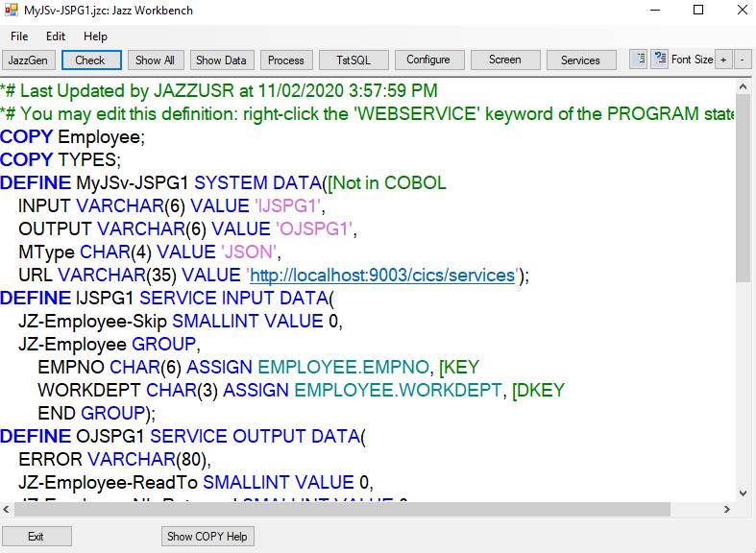
Task: Click the 'IJSPG1' string value on INPUT line
Action: [287, 206]
